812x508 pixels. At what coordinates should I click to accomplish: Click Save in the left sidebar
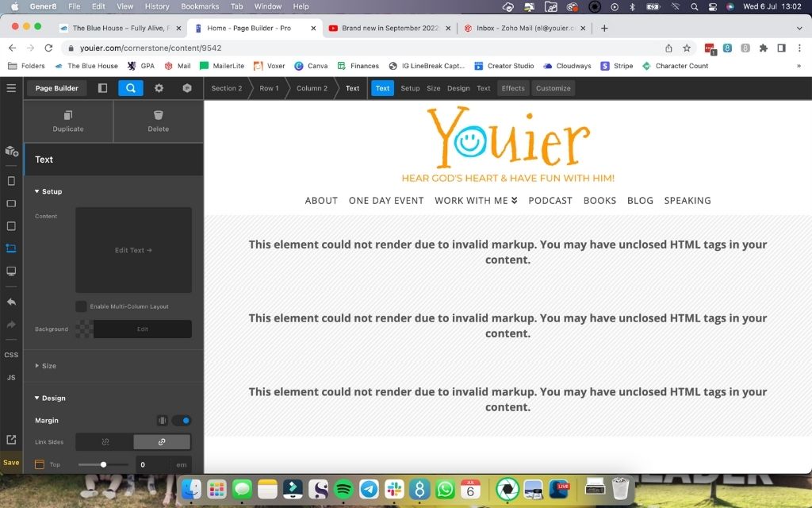pos(11,463)
